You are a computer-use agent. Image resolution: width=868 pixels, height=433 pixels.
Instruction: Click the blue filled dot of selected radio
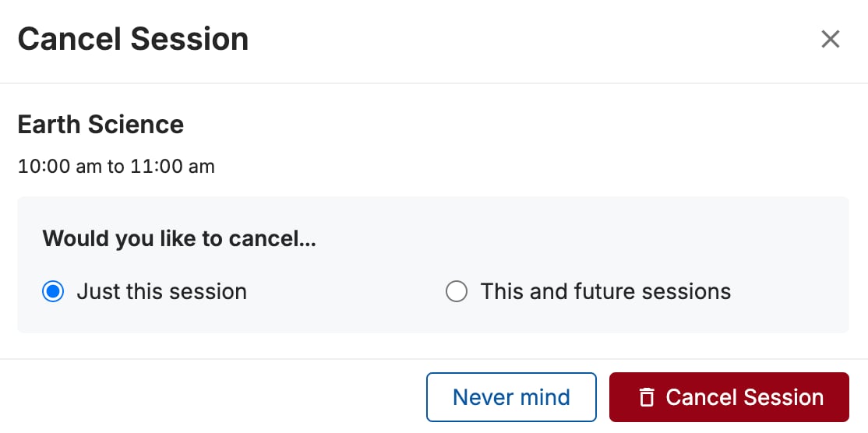pyautogui.click(x=53, y=291)
